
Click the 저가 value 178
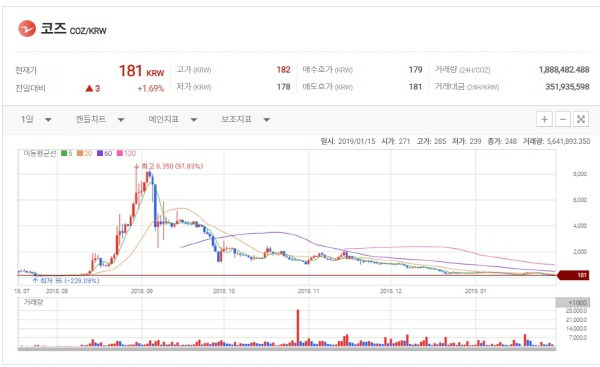[x=284, y=87]
